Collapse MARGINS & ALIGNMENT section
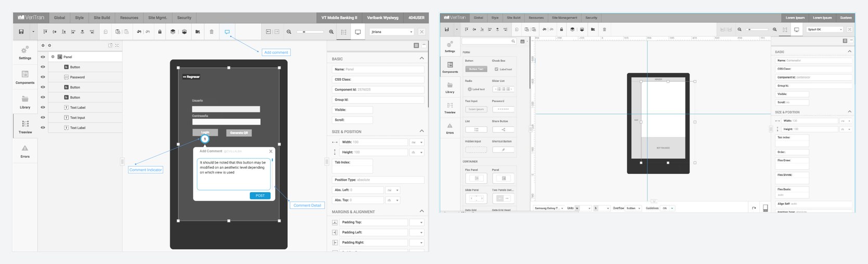Image resolution: width=868 pixels, height=264 pixels. (x=422, y=211)
